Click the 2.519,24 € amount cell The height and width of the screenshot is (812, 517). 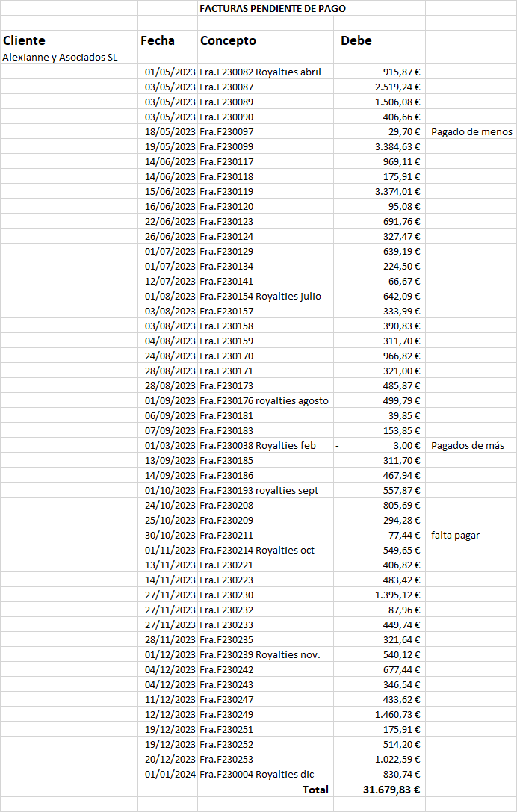[x=397, y=87]
